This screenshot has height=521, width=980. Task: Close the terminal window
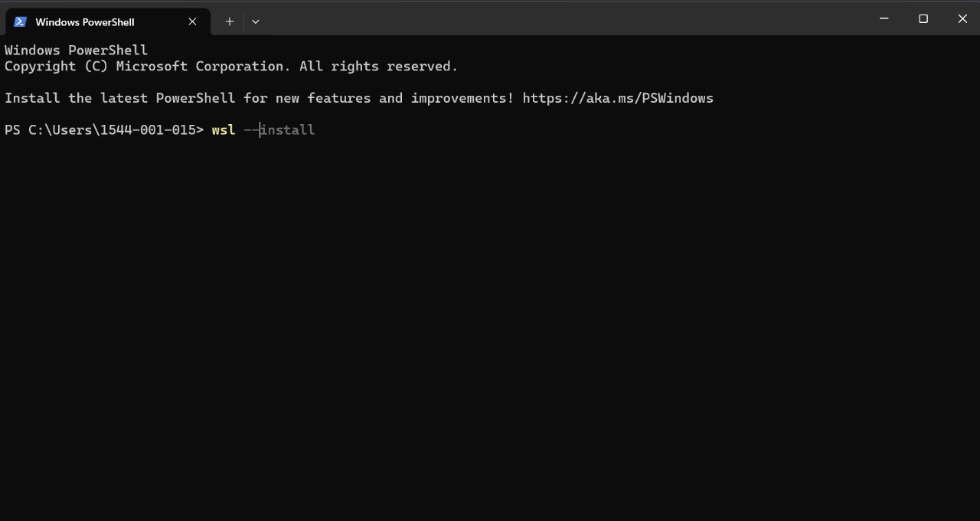(962, 18)
